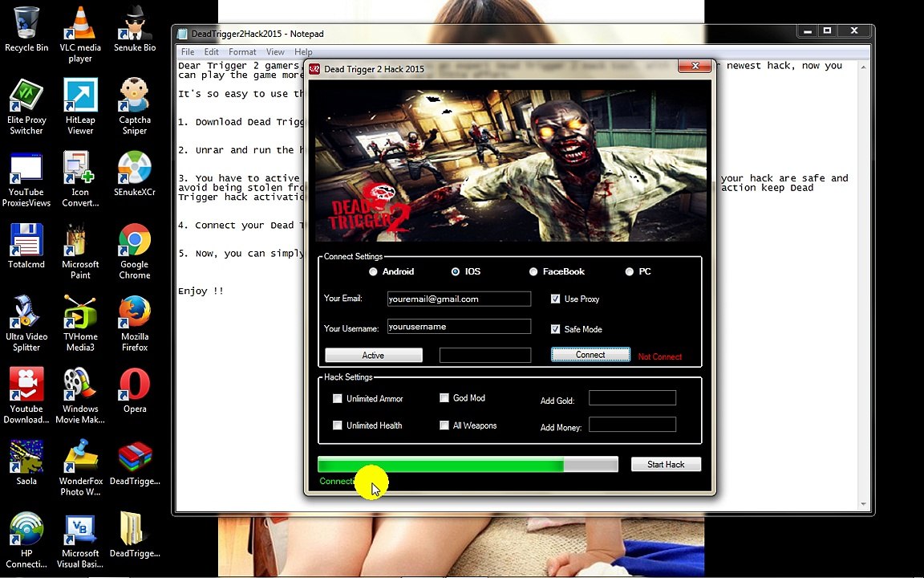This screenshot has width=924, height=578.
Task: Focus the activation code box beside Active
Action: 485,355
